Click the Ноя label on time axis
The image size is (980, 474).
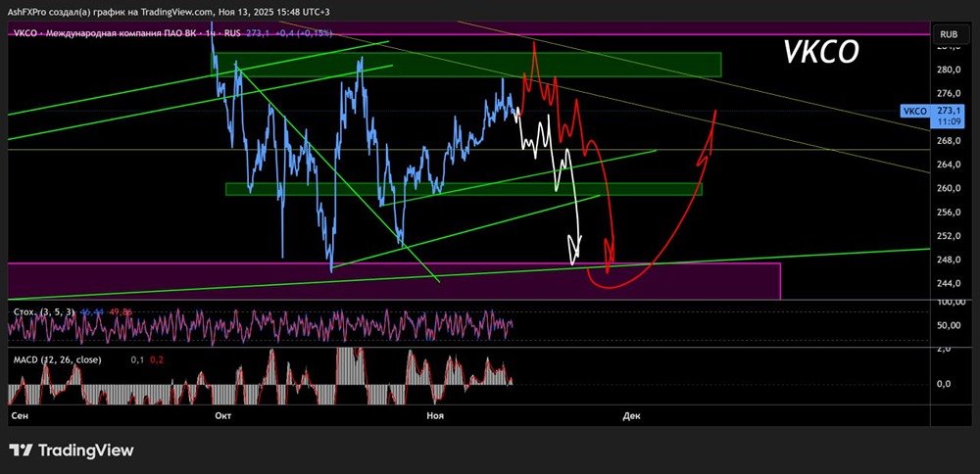434,415
